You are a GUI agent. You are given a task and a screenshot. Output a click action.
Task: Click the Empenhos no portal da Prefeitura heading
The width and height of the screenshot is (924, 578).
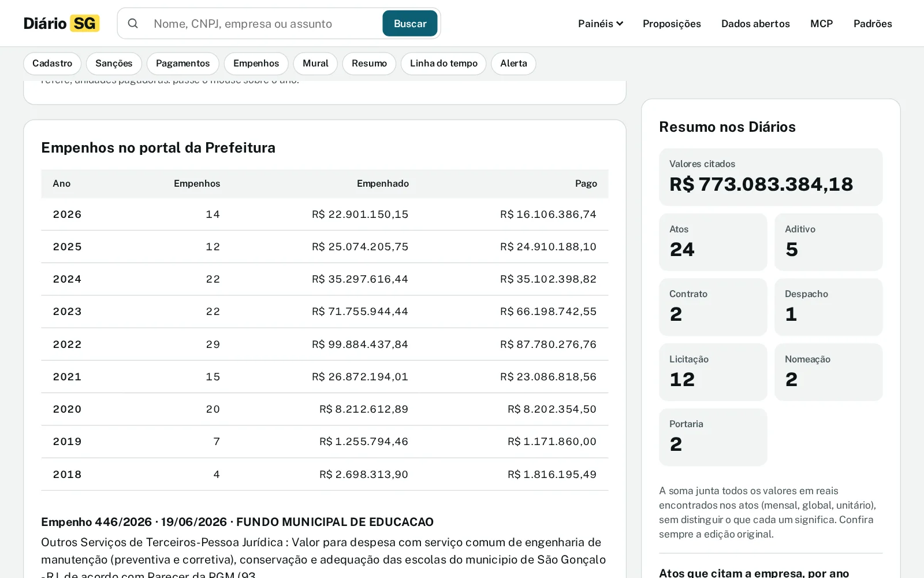[158, 148]
